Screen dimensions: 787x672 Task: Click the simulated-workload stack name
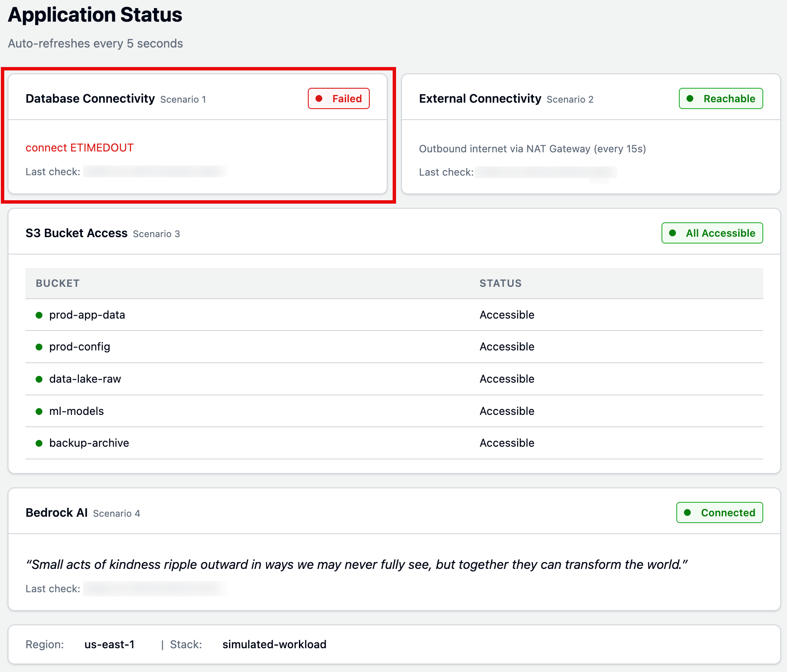click(x=274, y=644)
